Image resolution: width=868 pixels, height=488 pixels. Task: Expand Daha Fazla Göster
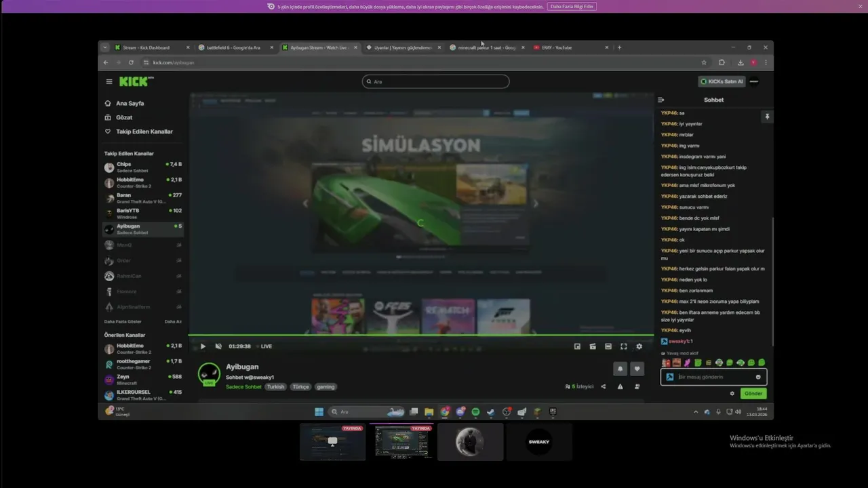pyautogui.click(x=123, y=321)
